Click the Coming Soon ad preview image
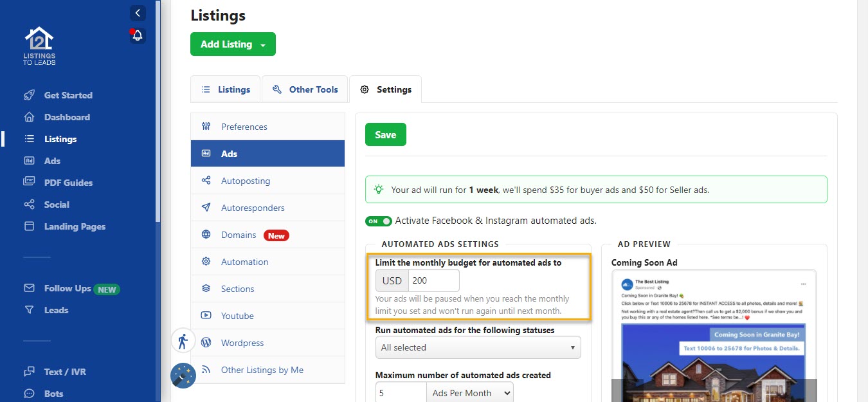 coord(714,362)
